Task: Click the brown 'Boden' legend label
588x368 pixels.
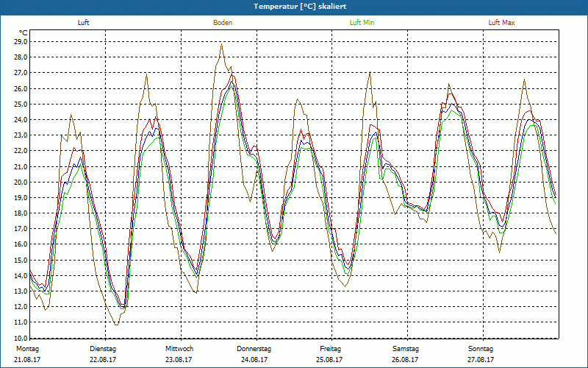Action: [223, 23]
